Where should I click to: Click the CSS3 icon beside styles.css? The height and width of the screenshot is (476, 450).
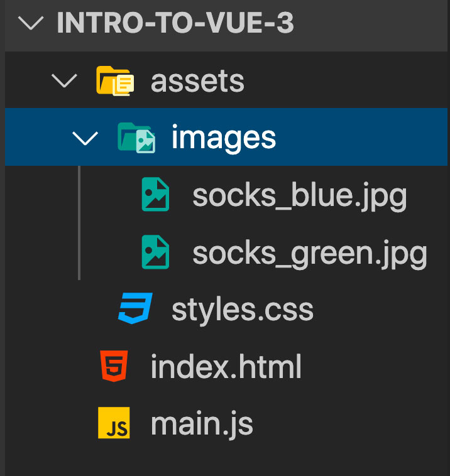coord(135,308)
